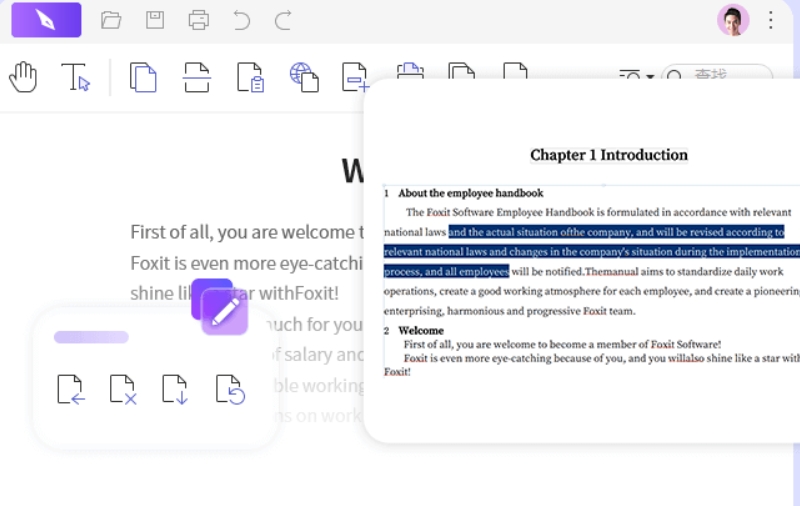Click the underlined word 'willalso'

point(686,358)
